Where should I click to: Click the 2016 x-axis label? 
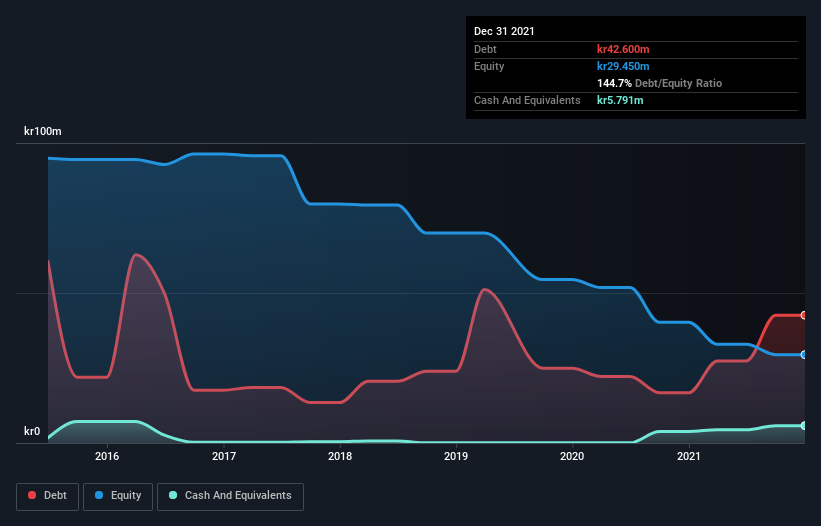click(x=107, y=456)
